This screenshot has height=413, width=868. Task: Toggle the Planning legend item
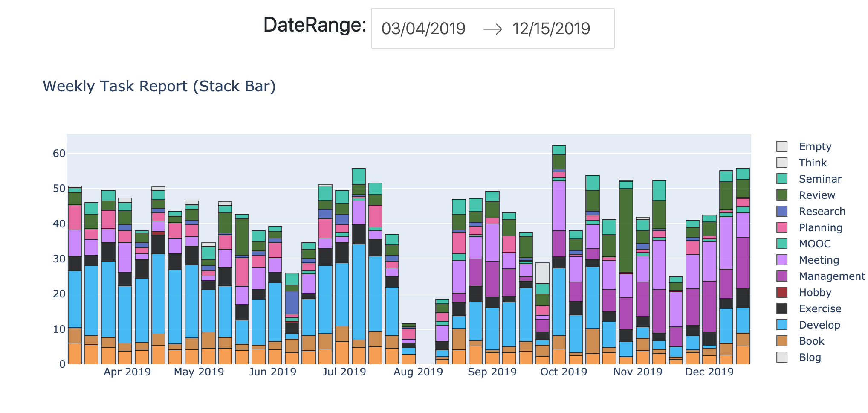point(820,227)
